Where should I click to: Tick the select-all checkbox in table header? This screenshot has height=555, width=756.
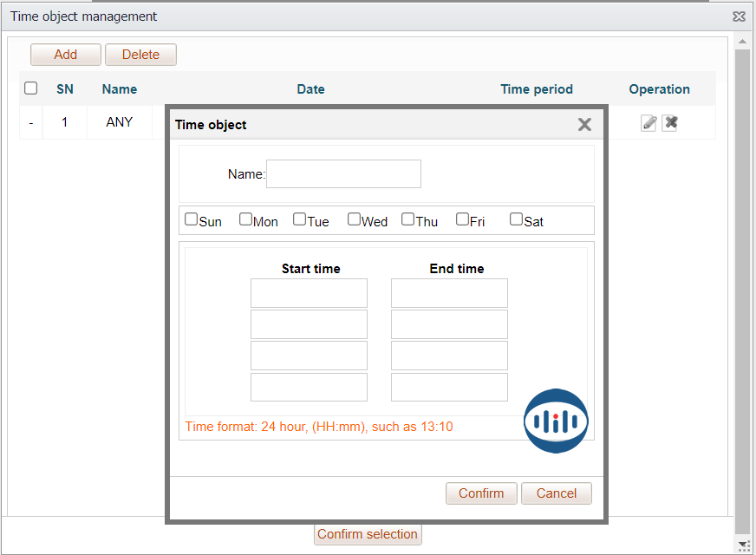point(31,88)
